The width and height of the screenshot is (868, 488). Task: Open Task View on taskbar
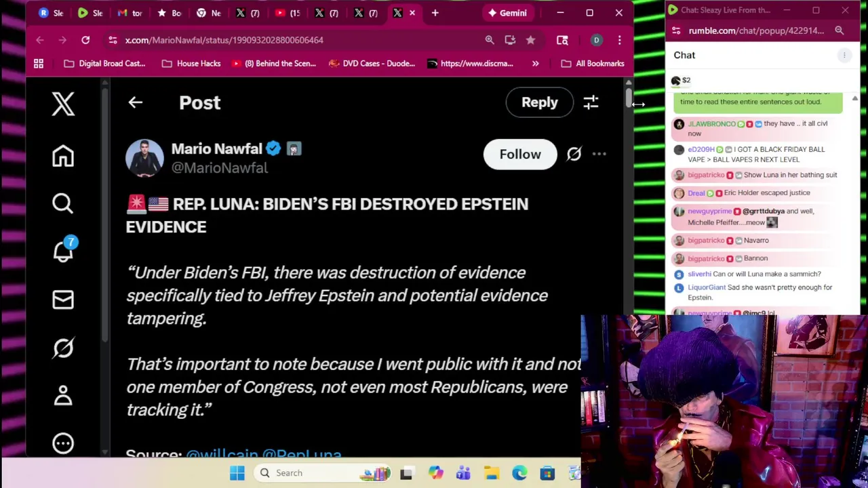point(406,473)
